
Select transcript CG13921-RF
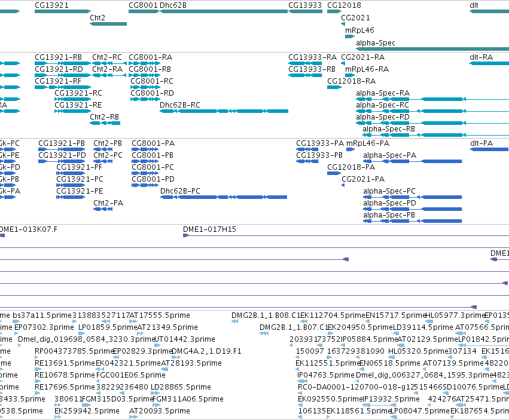click(x=58, y=81)
